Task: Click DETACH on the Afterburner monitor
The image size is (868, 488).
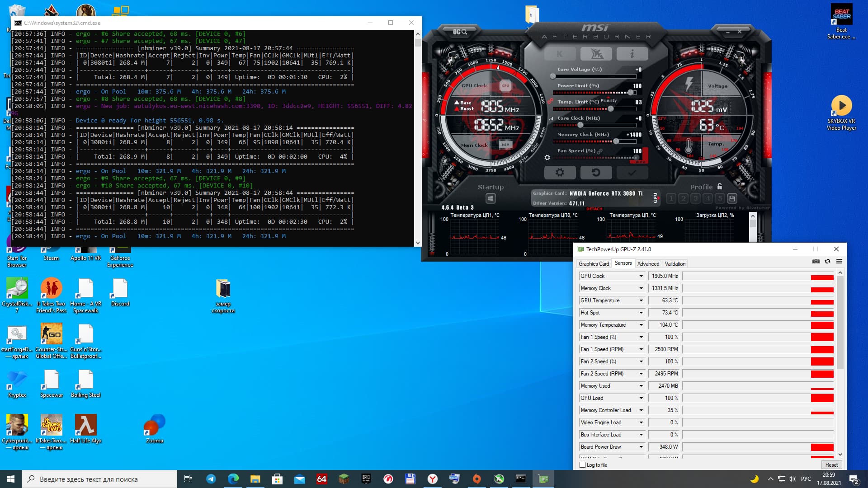Action: point(594,209)
